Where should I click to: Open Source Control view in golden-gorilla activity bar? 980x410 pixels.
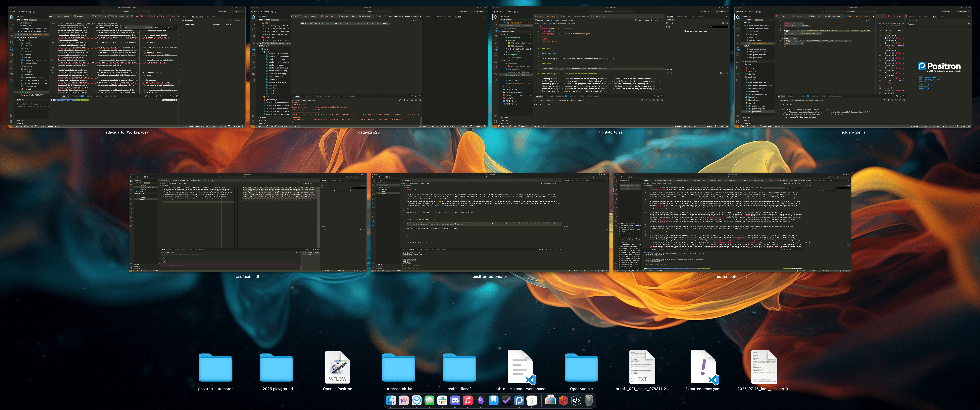pos(738,30)
